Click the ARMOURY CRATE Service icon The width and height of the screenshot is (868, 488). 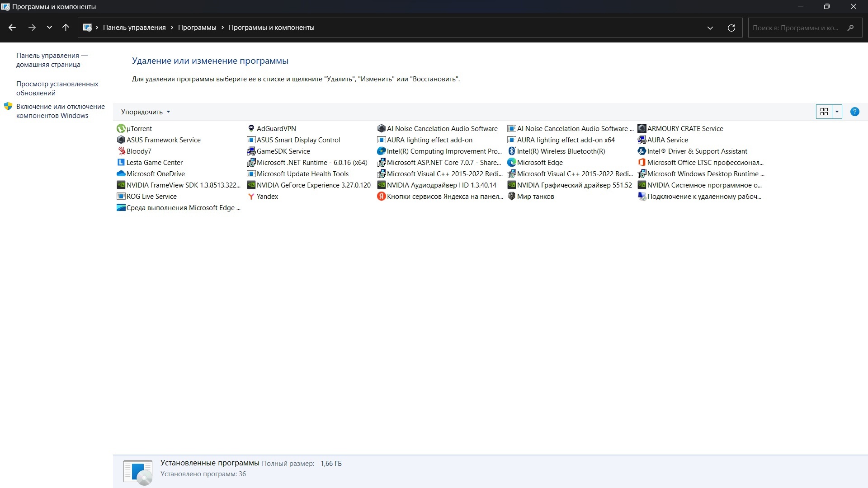click(642, 129)
